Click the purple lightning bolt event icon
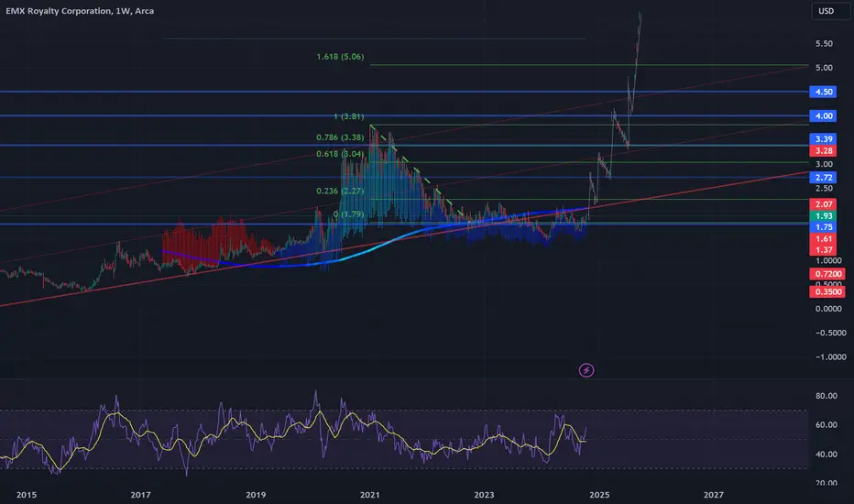Screen dimensions: 854x504 pos(586,370)
